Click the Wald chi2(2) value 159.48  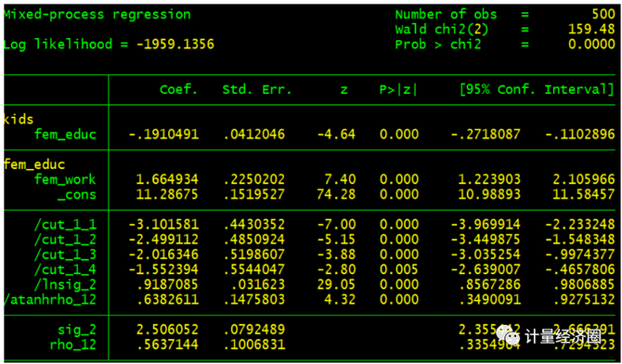[592, 30]
